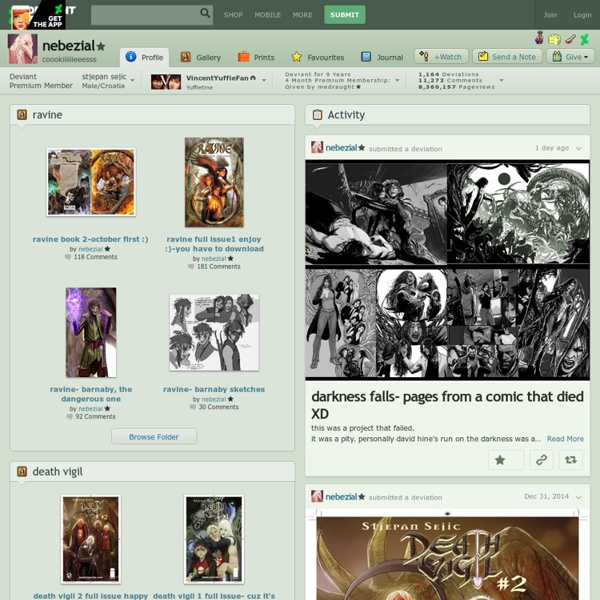Click the death vigil folder icon
Viewport: 600px width, 600px height.
(22, 471)
